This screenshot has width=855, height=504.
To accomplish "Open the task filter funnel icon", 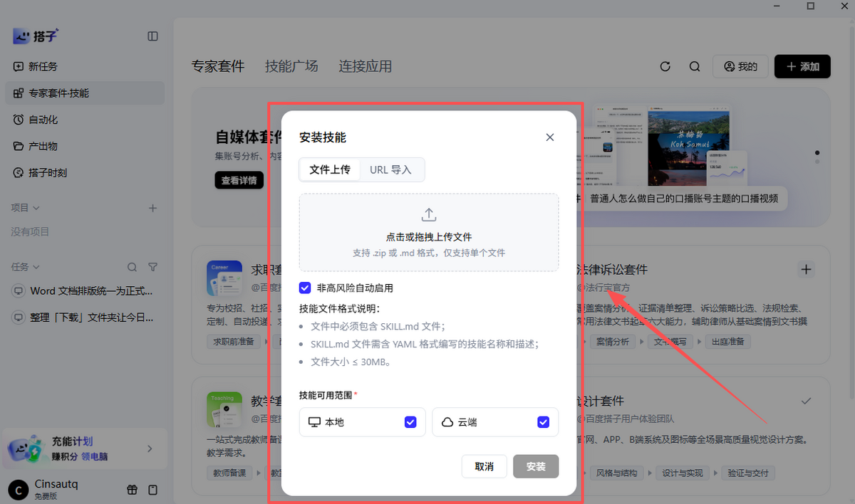I will point(152,267).
